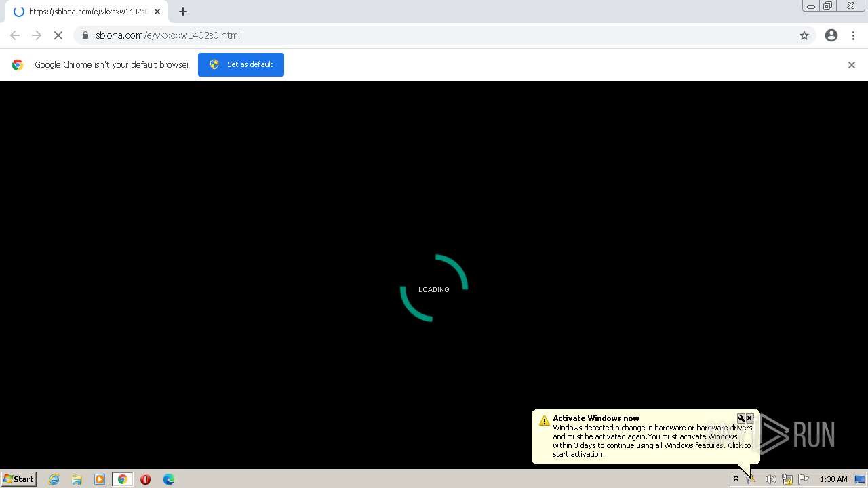Select the sblona.com tab

point(87,12)
